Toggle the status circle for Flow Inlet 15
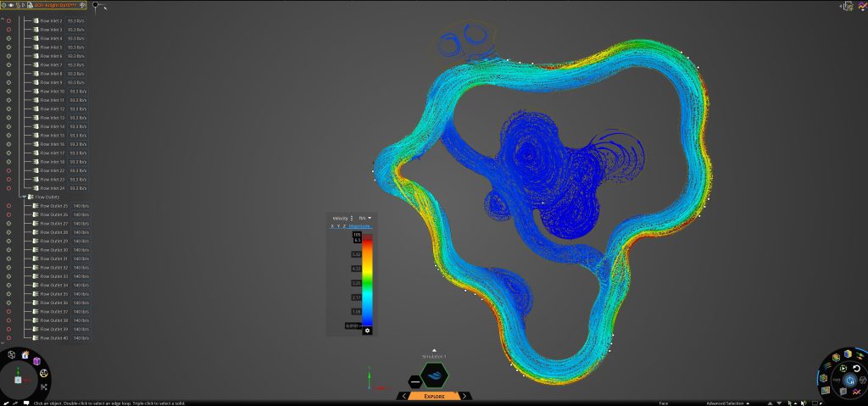 click(x=8, y=135)
